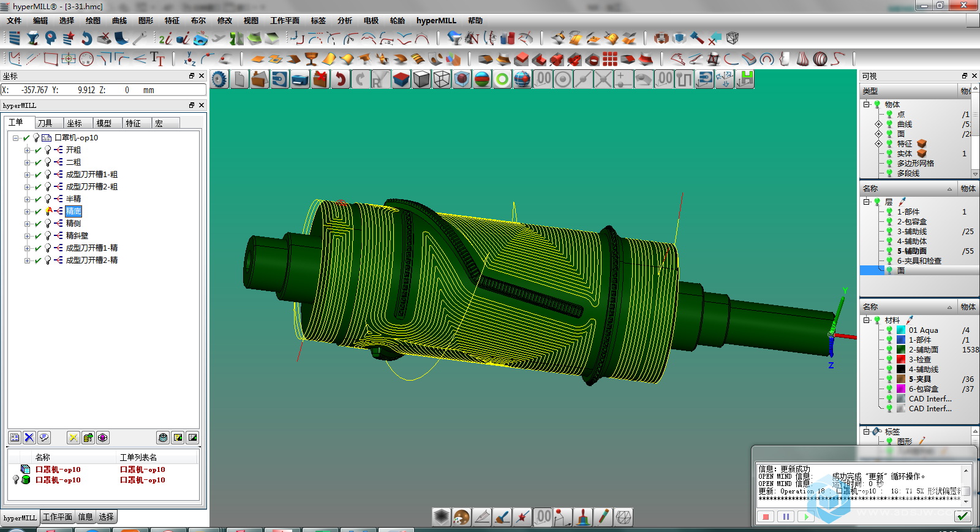Click the blue printer icon in viewport toolbar
Image resolution: width=980 pixels, height=532 pixels.
click(300, 80)
